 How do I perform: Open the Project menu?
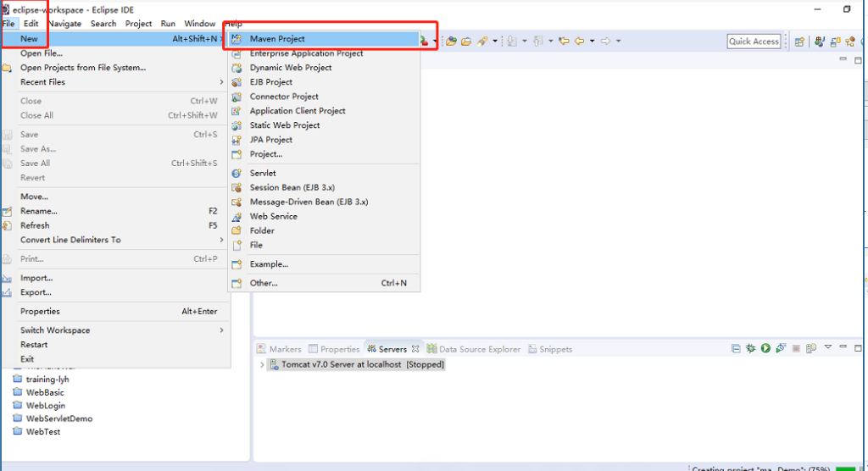138,23
